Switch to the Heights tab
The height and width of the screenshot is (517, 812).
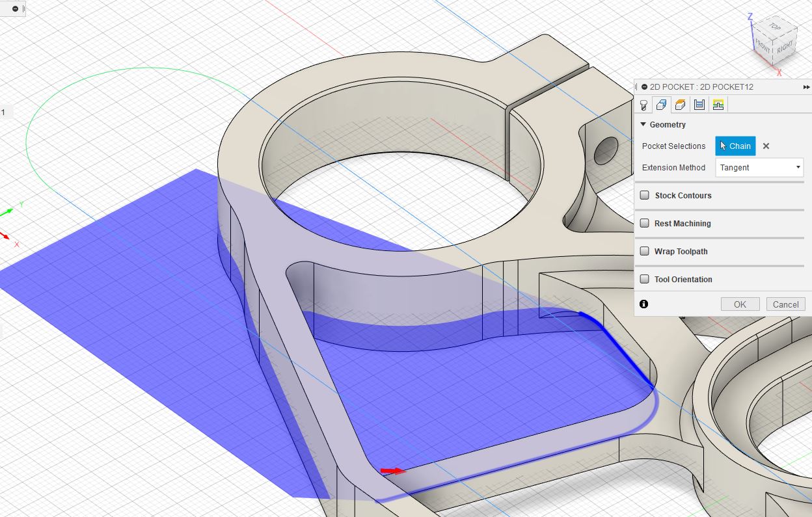(680, 104)
